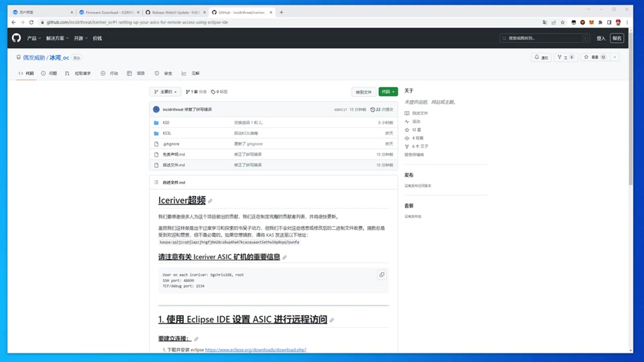The image size is (644, 362).
Task: Open the incidrthreat committer avatar
Action: [156, 109]
